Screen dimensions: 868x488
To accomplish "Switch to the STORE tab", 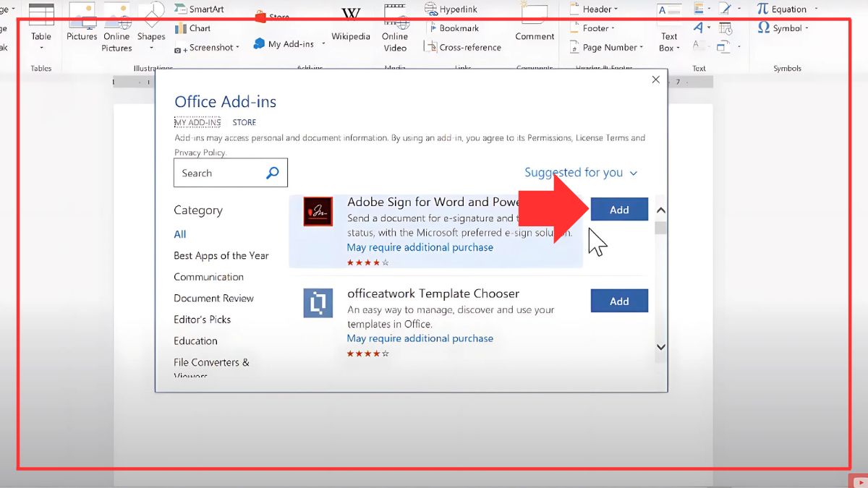I will coord(244,122).
